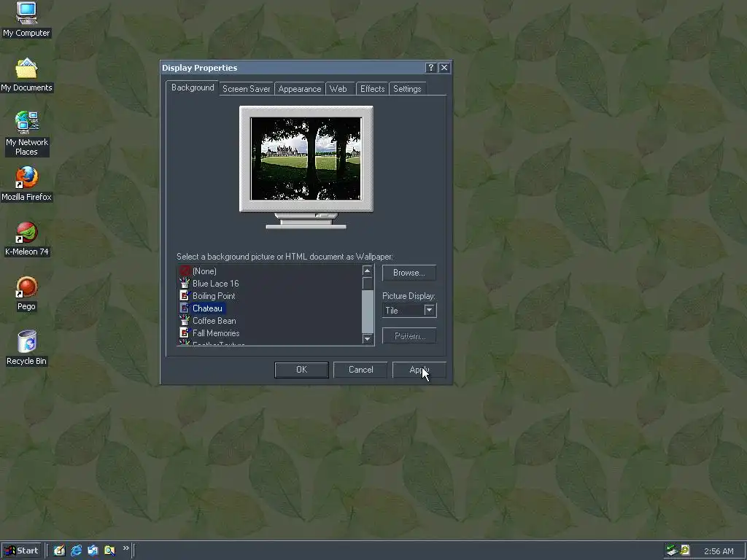Close the Display Properties dialog
This screenshot has height=560, width=747.
[x=444, y=68]
